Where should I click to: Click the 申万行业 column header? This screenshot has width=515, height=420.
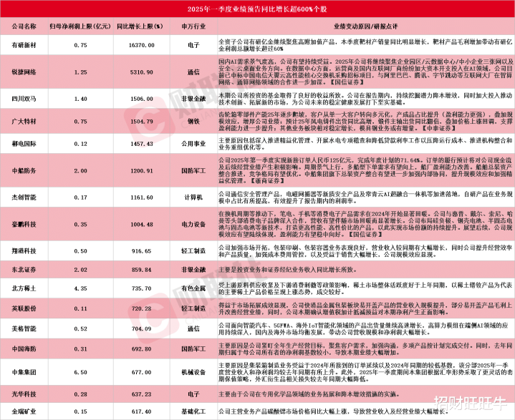click(193, 26)
